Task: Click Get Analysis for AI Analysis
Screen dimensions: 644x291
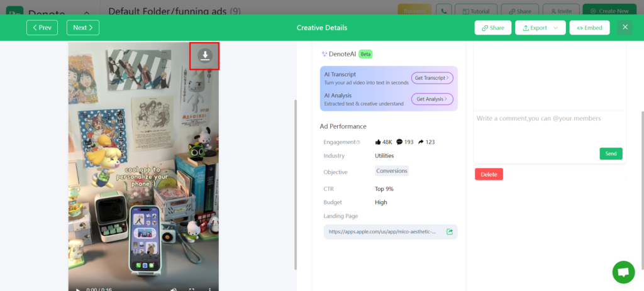Action: pyautogui.click(x=432, y=99)
